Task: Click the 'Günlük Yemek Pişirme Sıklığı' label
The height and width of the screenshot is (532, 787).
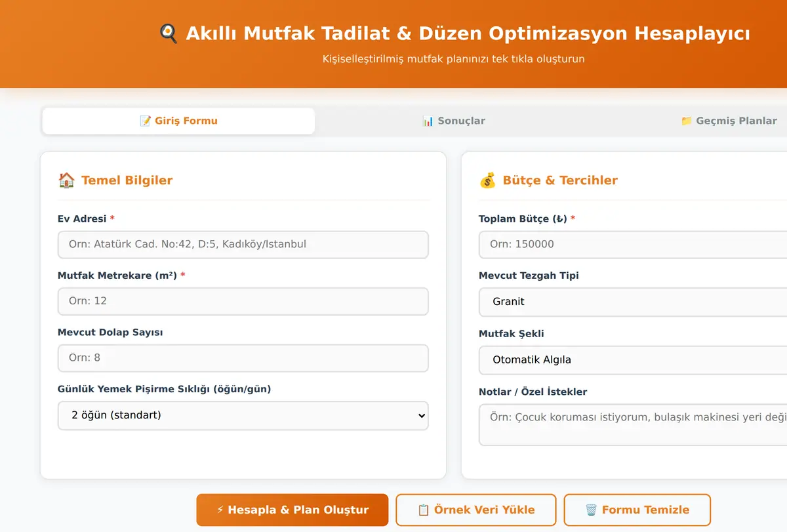Action: 164,389
